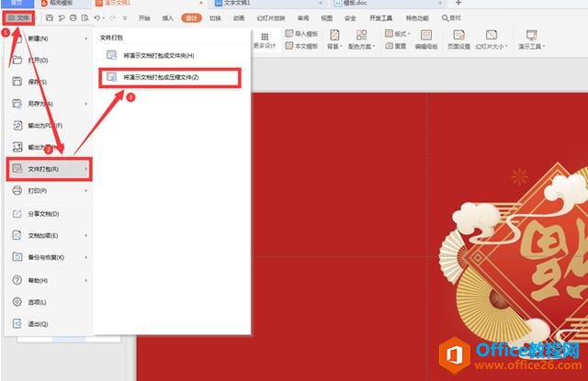Image resolution: width=588 pixels, height=381 pixels.
Task: Click the 查找 search icon in ribbon
Action: 445,18
